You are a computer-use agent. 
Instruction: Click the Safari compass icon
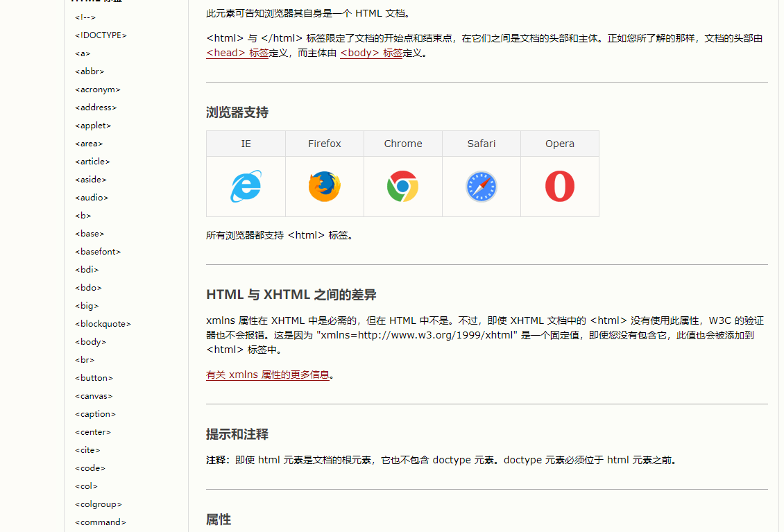click(482, 187)
